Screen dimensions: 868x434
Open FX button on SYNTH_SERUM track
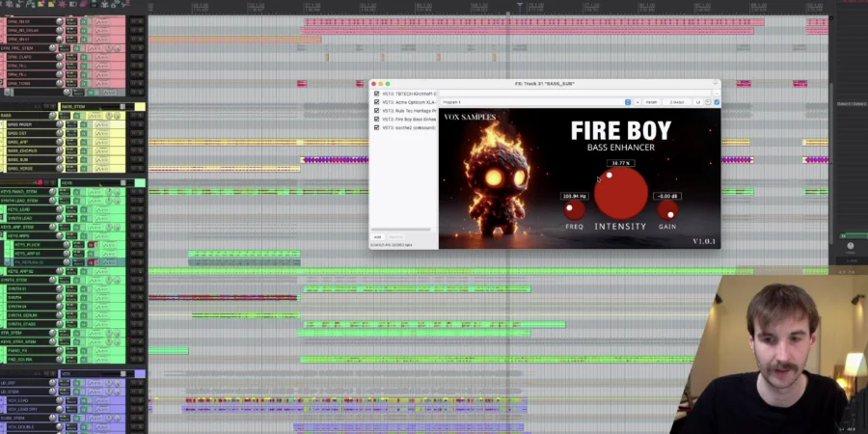(84, 315)
